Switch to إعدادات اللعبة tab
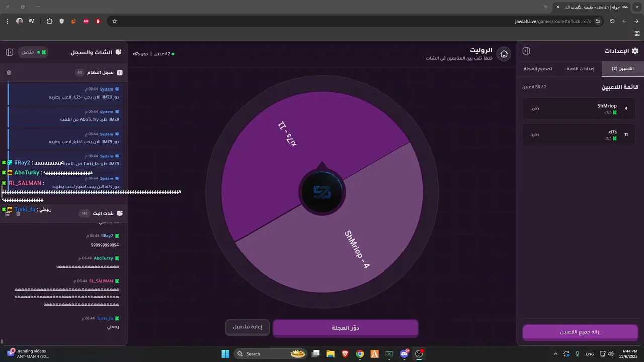644x362 pixels. pos(580,69)
